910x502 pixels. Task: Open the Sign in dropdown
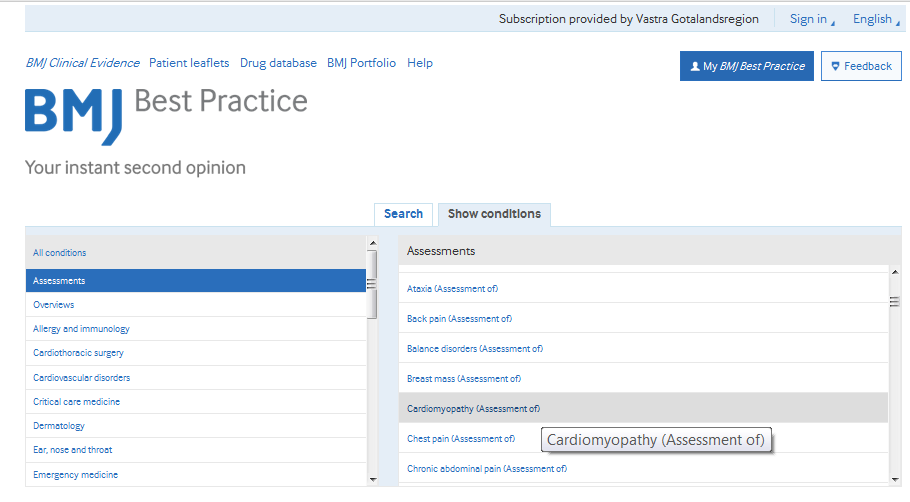coord(812,19)
